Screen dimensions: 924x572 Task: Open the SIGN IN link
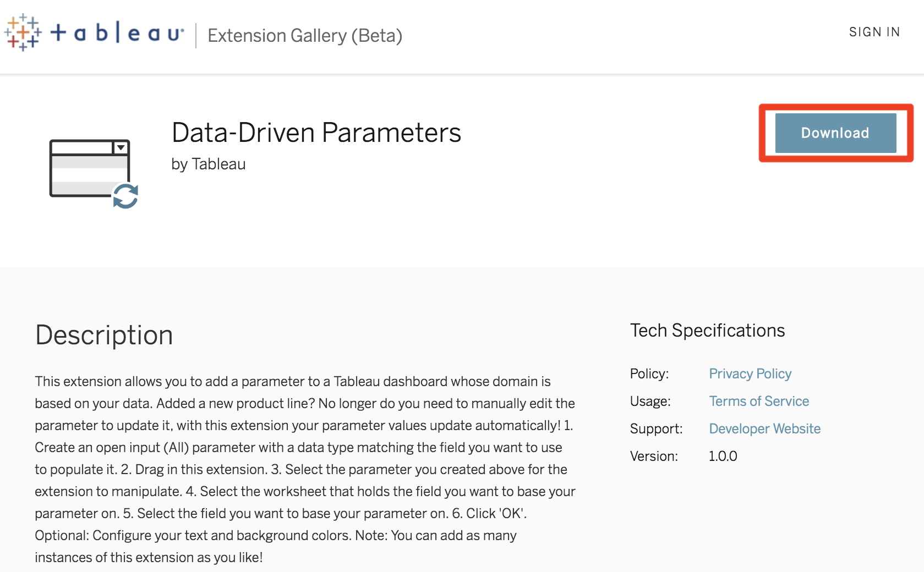[874, 32]
